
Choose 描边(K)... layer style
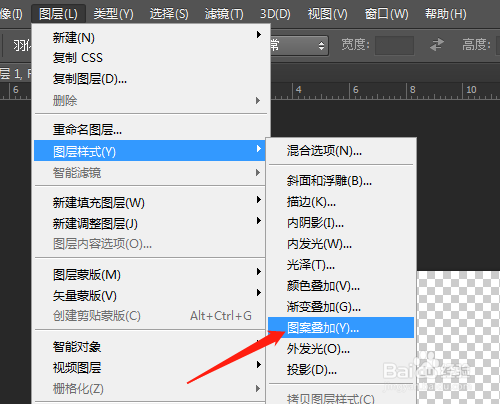tap(341, 202)
